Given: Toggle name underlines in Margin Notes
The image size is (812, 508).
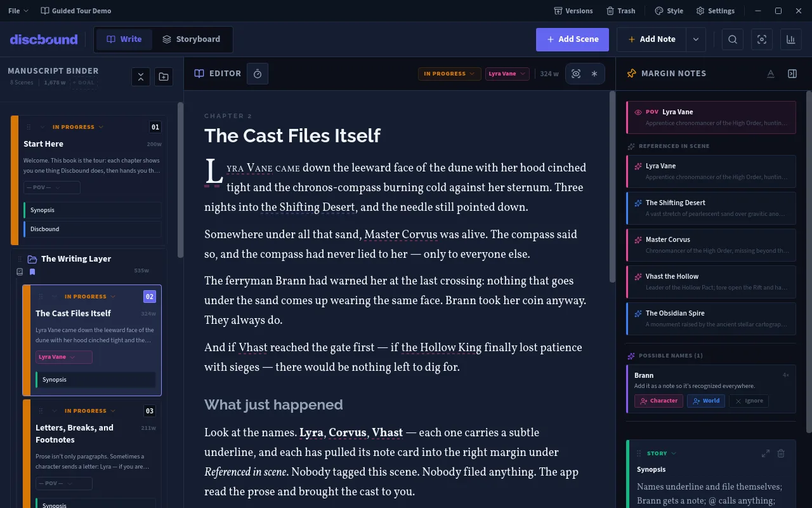Looking at the screenshot, I should pyautogui.click(x=771, y=74).
